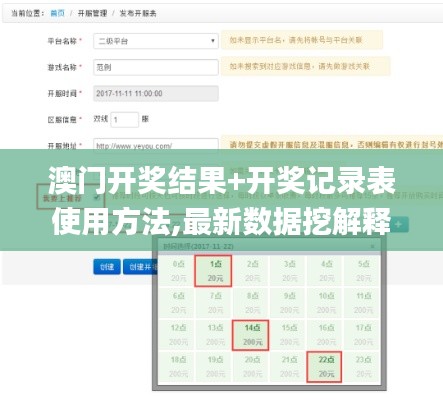Close the 时间选择 popup with the X icon

(x=373, y=247)
